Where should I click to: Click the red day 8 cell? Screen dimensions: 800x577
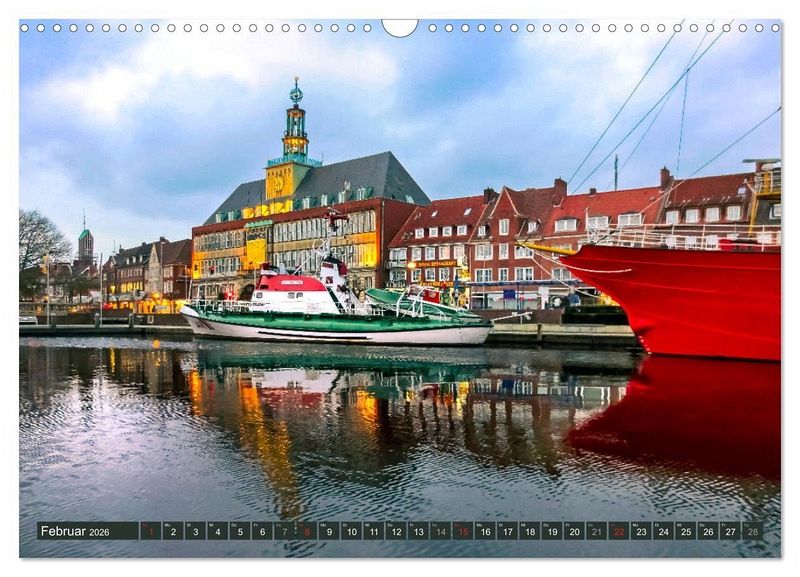pyautogui.click(x=307, y=531)
